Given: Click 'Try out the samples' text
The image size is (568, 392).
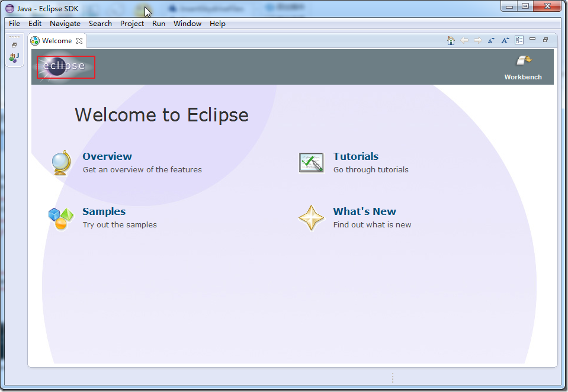Looking at the screenshot, I should 120,224.
